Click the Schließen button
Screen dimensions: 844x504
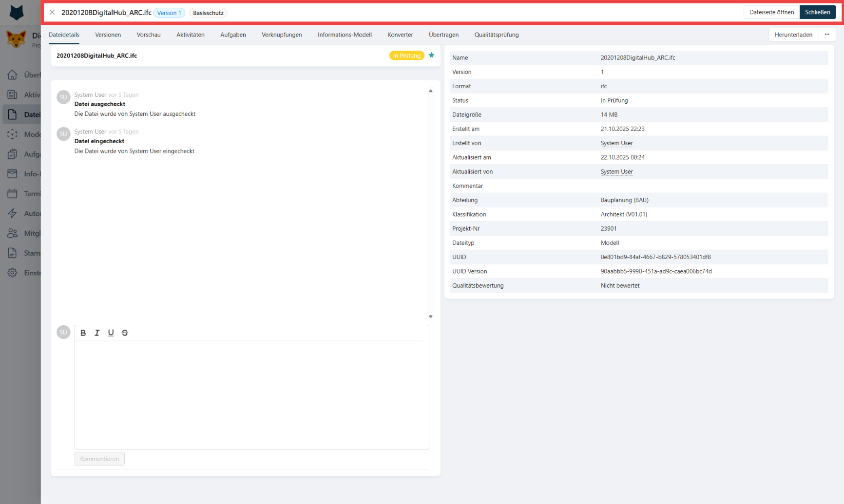click(x=818, y=12)
